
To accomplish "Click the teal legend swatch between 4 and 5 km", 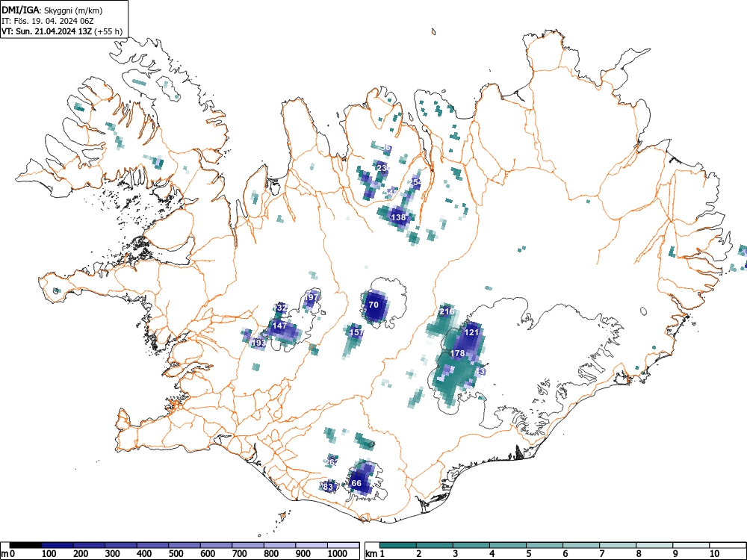I will 508,545.
